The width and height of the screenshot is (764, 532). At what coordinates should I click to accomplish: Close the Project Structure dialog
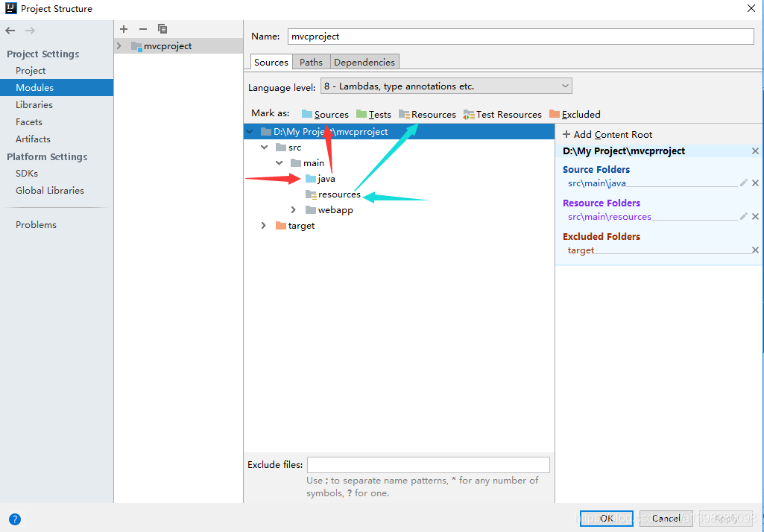pyautogui.click(x=751, y=8)
